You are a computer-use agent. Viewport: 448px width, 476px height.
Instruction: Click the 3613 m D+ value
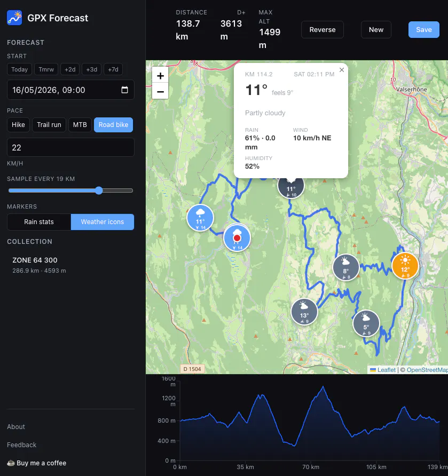(x=231, y=30)
